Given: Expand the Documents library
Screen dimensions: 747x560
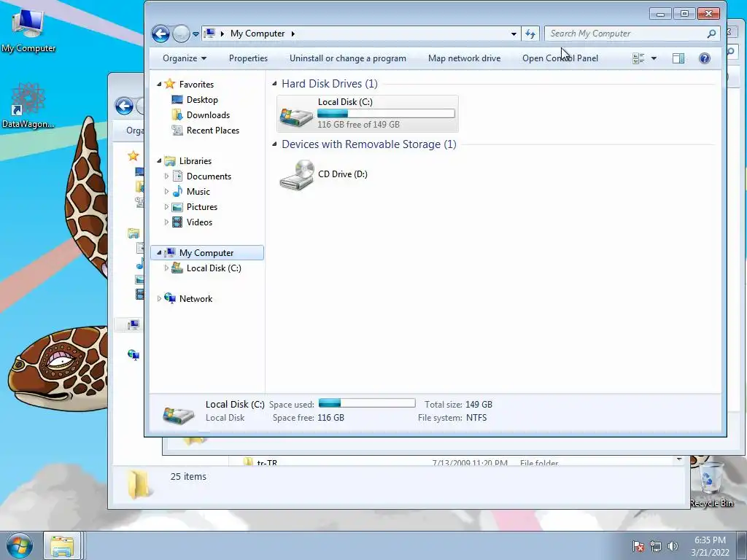Looking at the screenshot, I should pyautogui.click(x=166, y=176).
